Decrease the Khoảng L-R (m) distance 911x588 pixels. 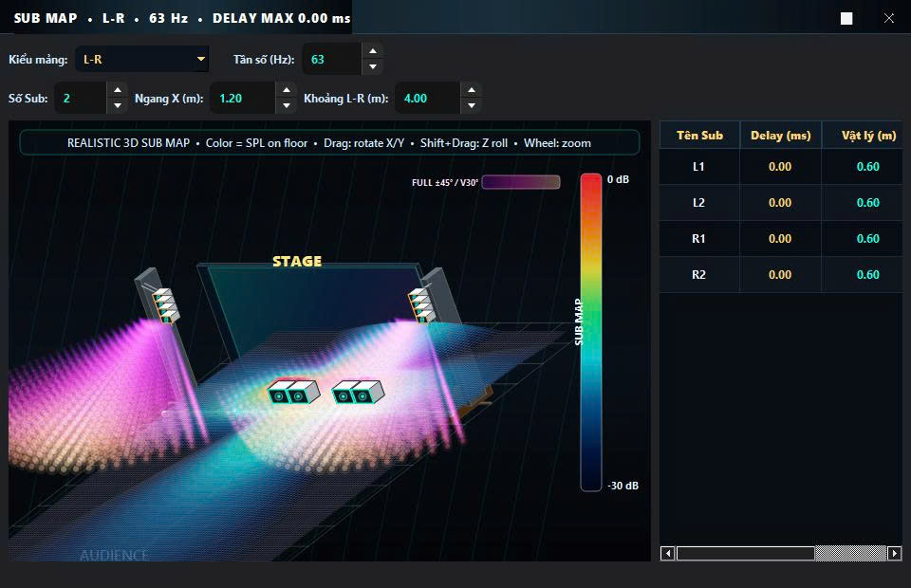pos(472,105)
